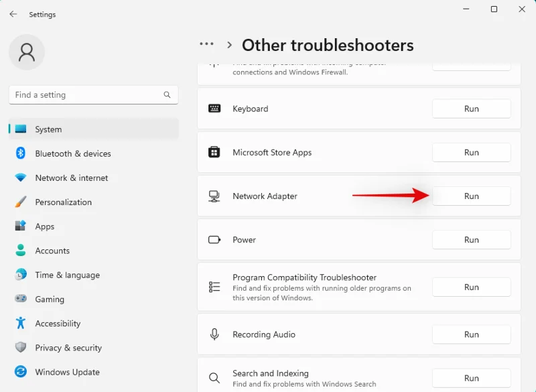This screenshot has width=536, height=392.
Task: Click the search magnifier icon
Action: (x=167, y=95)
